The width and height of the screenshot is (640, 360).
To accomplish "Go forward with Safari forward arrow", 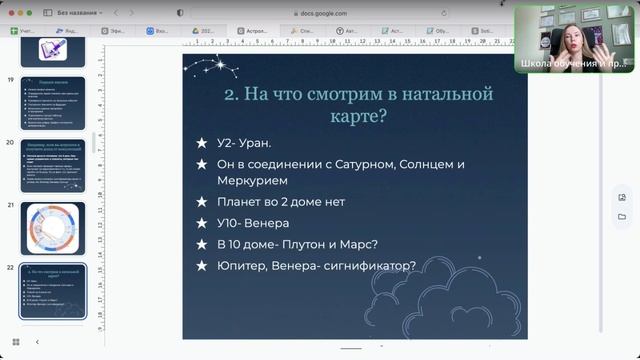I will point(131,13).
